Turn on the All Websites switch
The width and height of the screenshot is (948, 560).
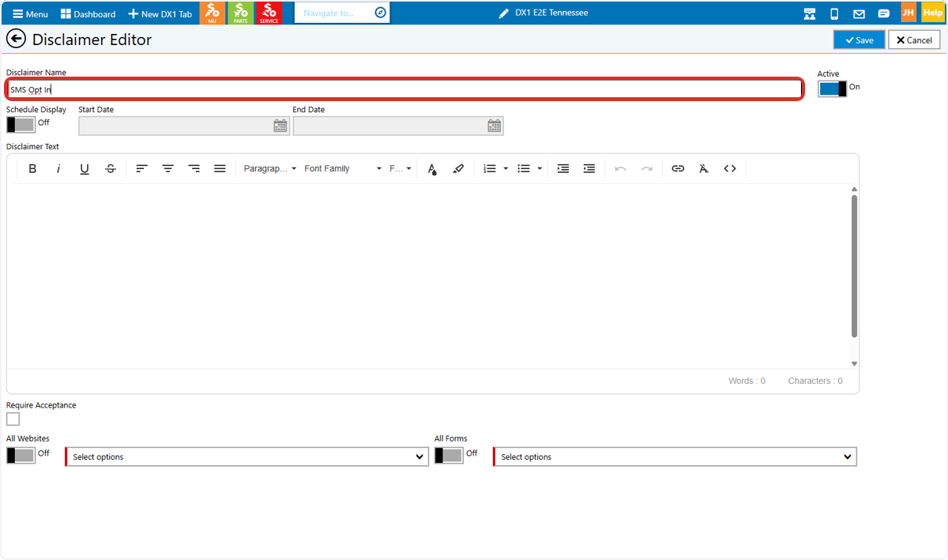click(21, 455)
